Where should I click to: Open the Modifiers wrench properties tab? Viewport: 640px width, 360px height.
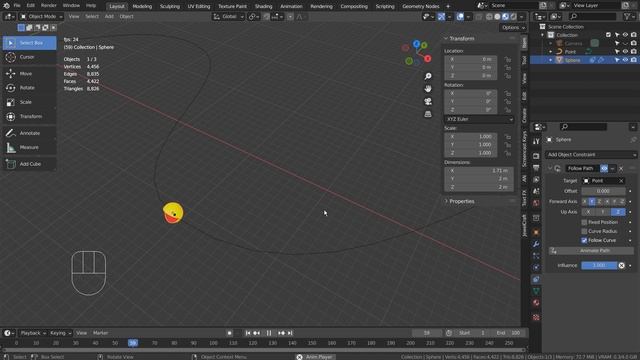point(536,244)
